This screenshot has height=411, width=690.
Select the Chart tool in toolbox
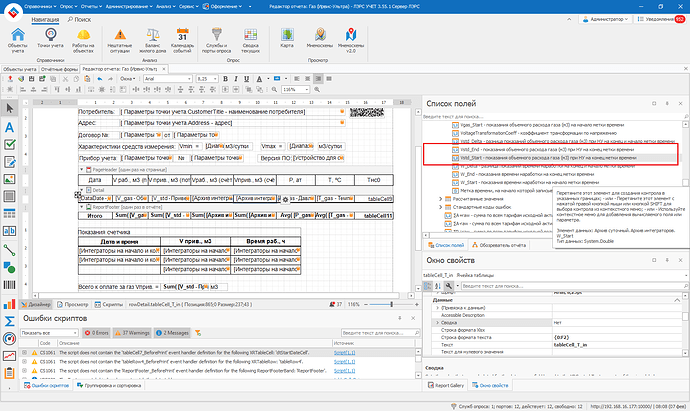pyautogui.click(x=9, y=304)
